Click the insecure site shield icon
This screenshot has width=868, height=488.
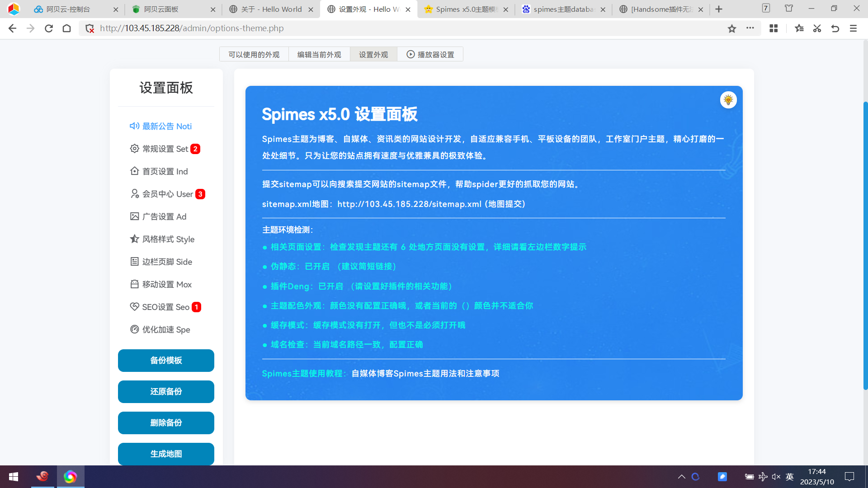(90, 28)
